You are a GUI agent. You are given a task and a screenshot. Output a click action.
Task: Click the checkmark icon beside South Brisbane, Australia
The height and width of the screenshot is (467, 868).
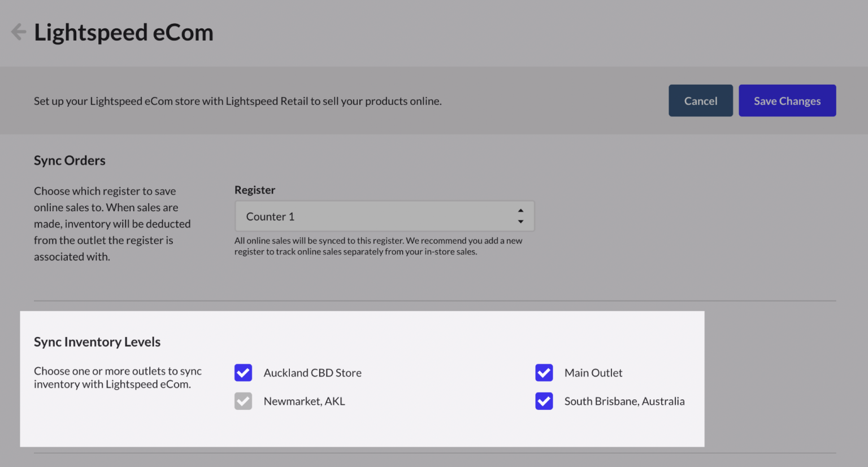pyautogui.click(x=544, y=401)
